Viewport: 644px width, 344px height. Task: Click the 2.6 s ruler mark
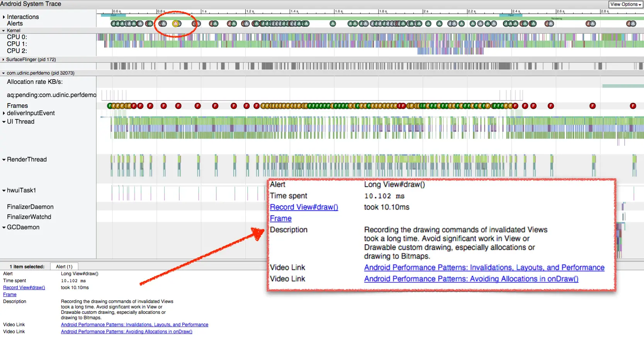[561, 11]
